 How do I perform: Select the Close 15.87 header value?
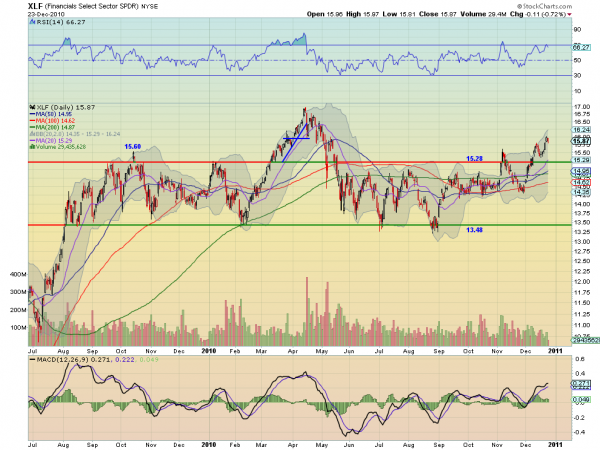pos(438,14)
